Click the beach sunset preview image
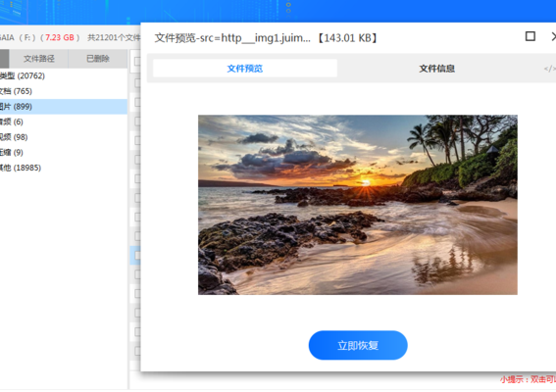 click(x=357, y=205)
